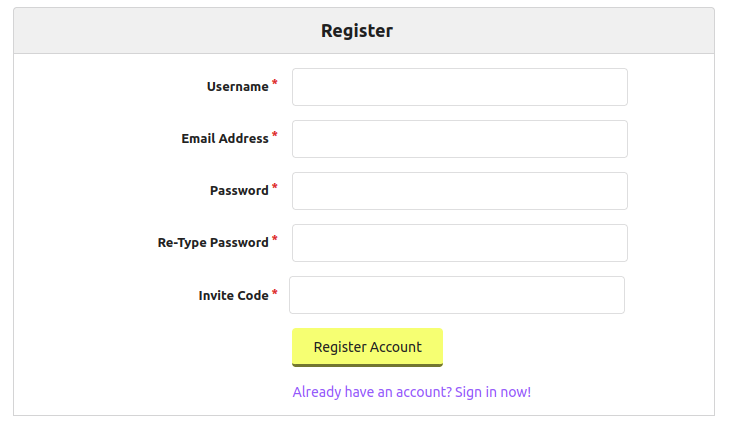Click the Re-Type Password label
This screenshot has height=427, width=740.
point(213,243)
